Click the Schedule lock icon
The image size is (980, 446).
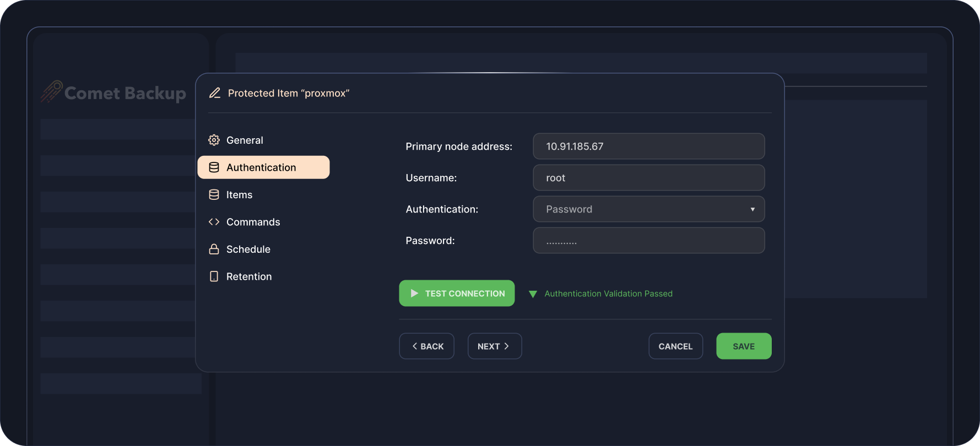(214, 249)
